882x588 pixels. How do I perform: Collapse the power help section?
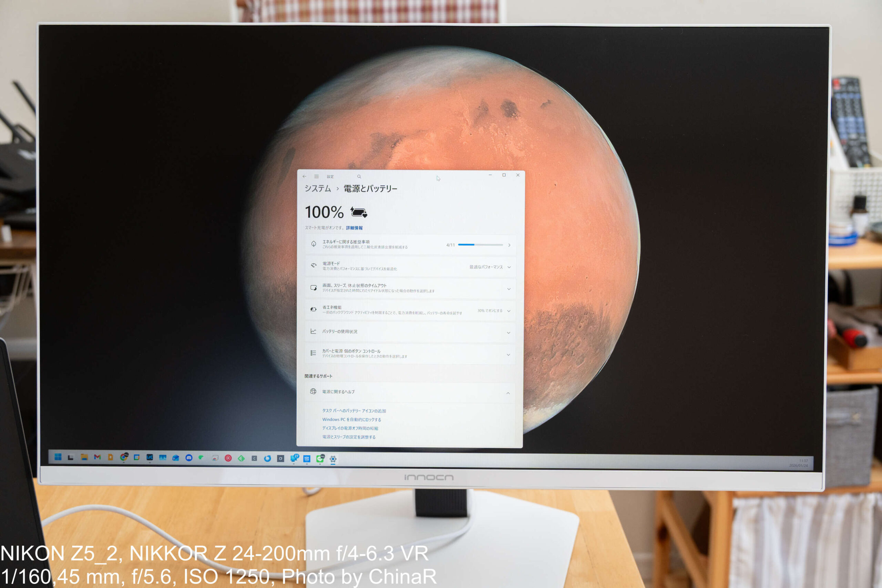(x=508, y=393)
